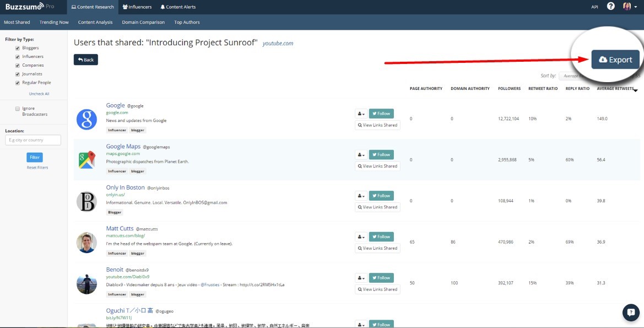Click the Back button

[x=86, y=60]
